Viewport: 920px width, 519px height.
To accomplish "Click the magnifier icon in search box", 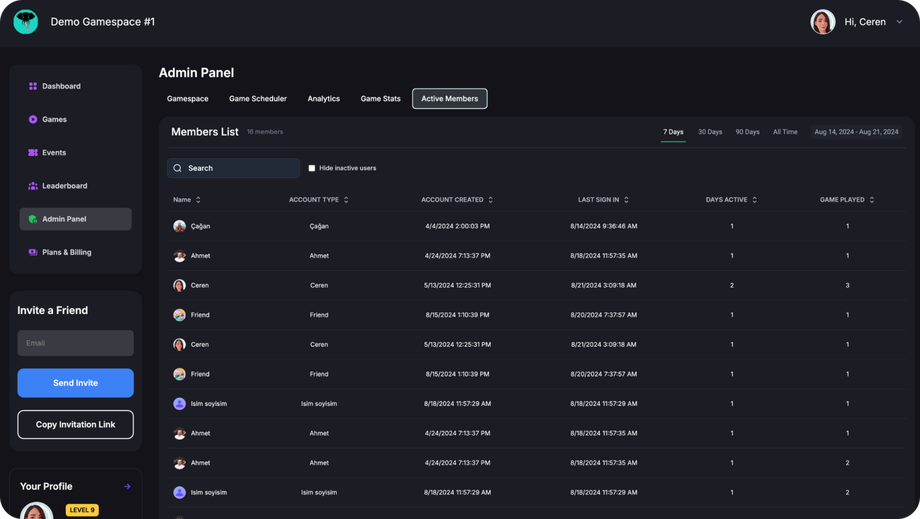I will coord(178,168).
